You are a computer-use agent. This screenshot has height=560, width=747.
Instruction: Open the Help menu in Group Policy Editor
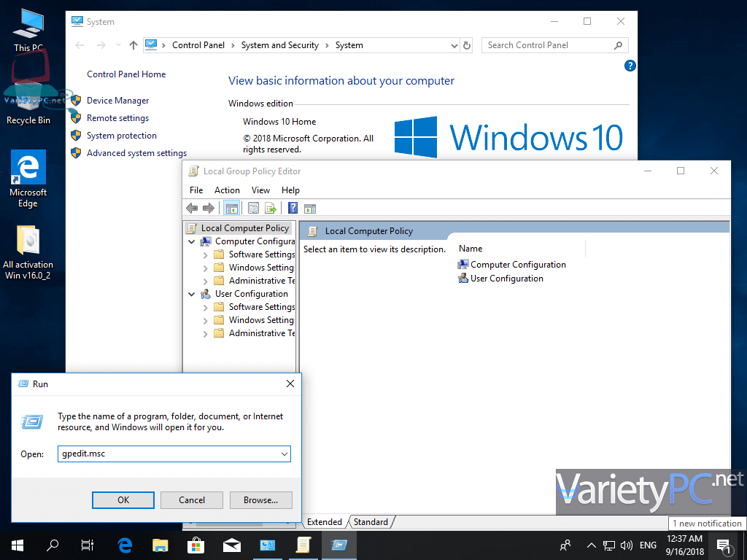tap(290, 190)
